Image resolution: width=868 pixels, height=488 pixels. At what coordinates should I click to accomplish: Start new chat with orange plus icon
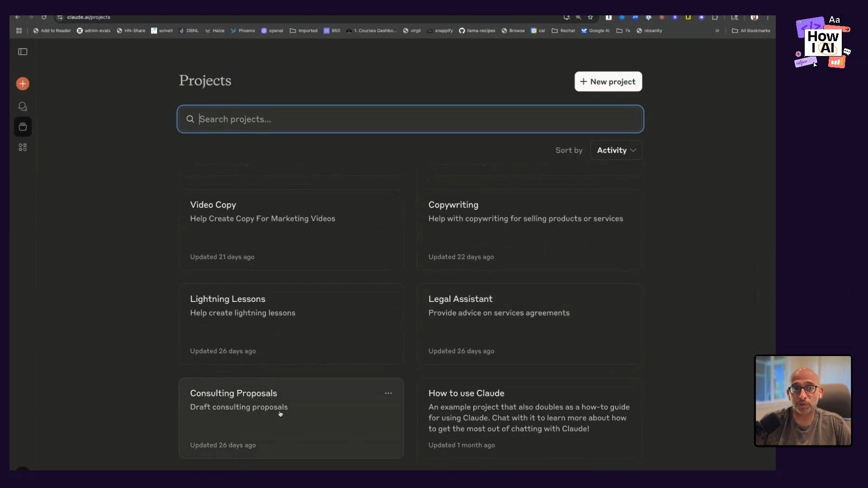(x=23, y=84)
